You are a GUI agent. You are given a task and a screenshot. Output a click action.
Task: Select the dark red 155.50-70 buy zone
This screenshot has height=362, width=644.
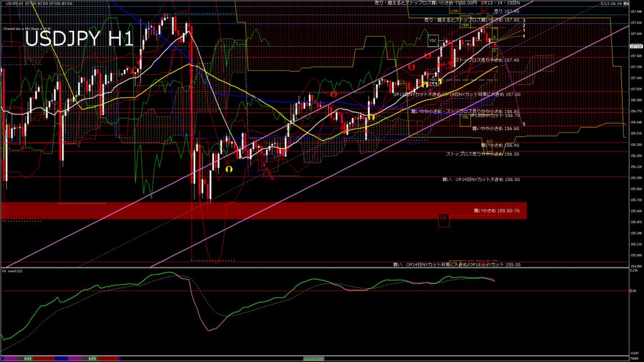point(264,211)
